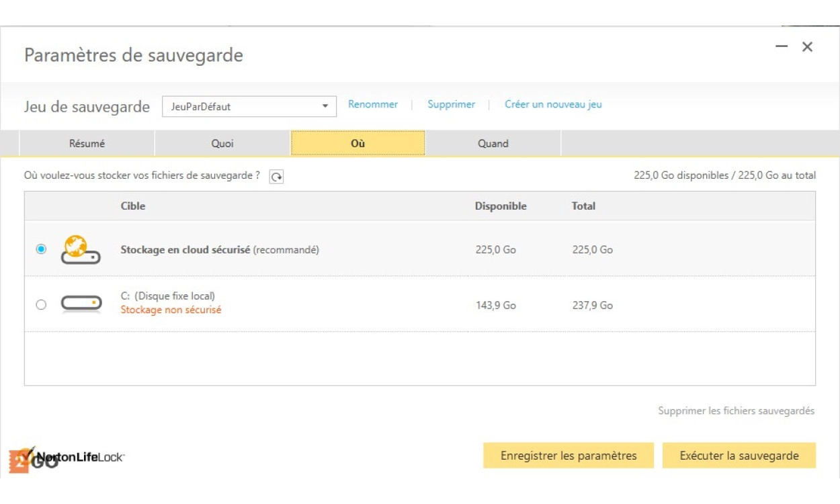Click the Cible column header
The image size is (840, 504).
(x=133, y=206)
